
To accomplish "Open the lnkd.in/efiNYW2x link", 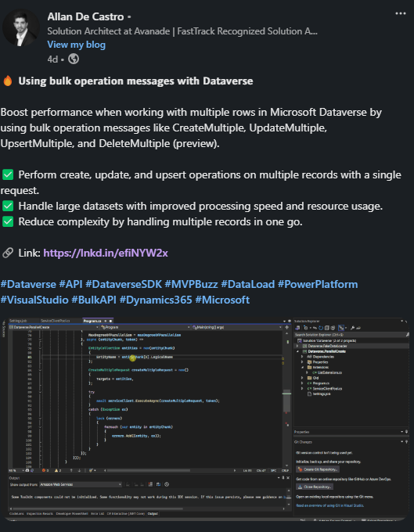I will point(106,253).
